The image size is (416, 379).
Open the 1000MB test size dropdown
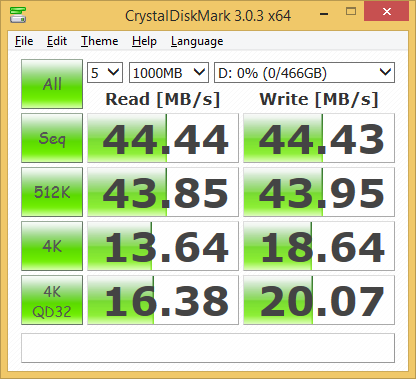click(169, 72)
